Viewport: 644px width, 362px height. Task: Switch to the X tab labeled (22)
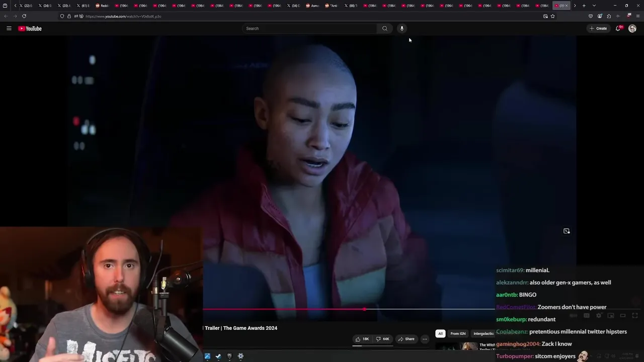tap(26, 6)
